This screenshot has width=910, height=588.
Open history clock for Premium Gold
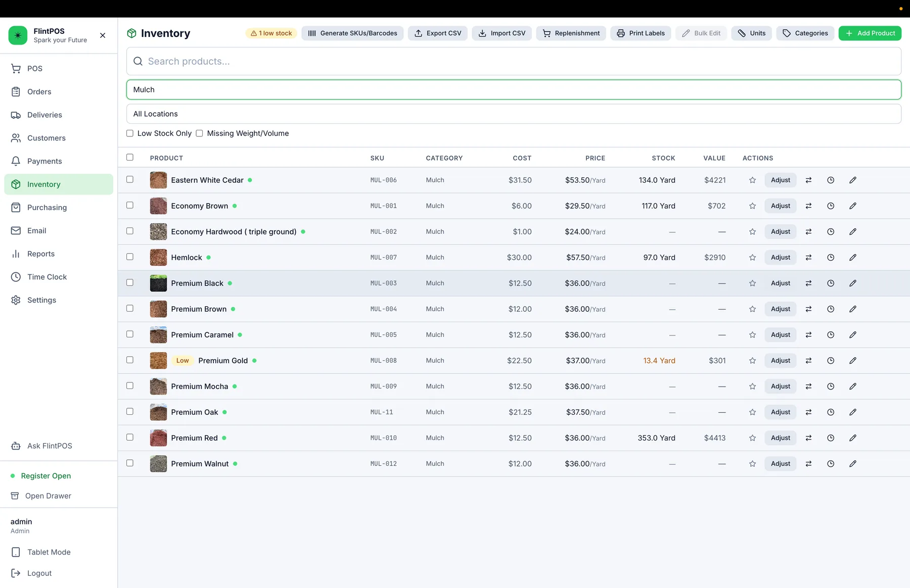pyautogui.click(x=831, y=361)
